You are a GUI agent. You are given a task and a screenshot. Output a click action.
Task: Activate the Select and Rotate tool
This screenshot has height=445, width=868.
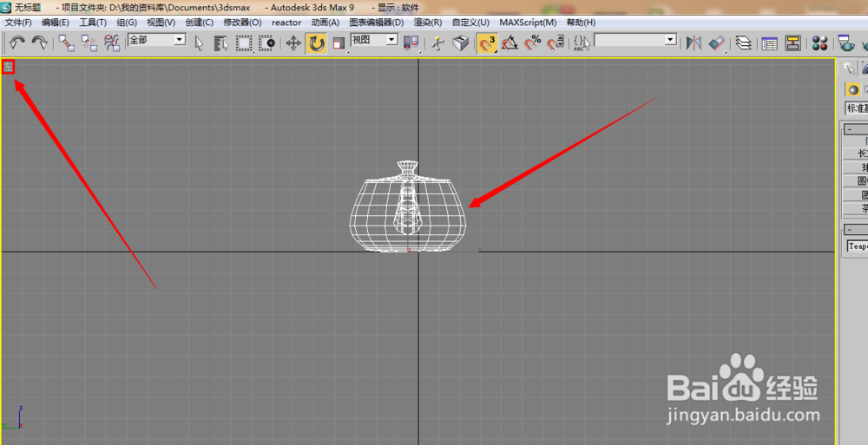pyautogui.click(x=316, y=43)
